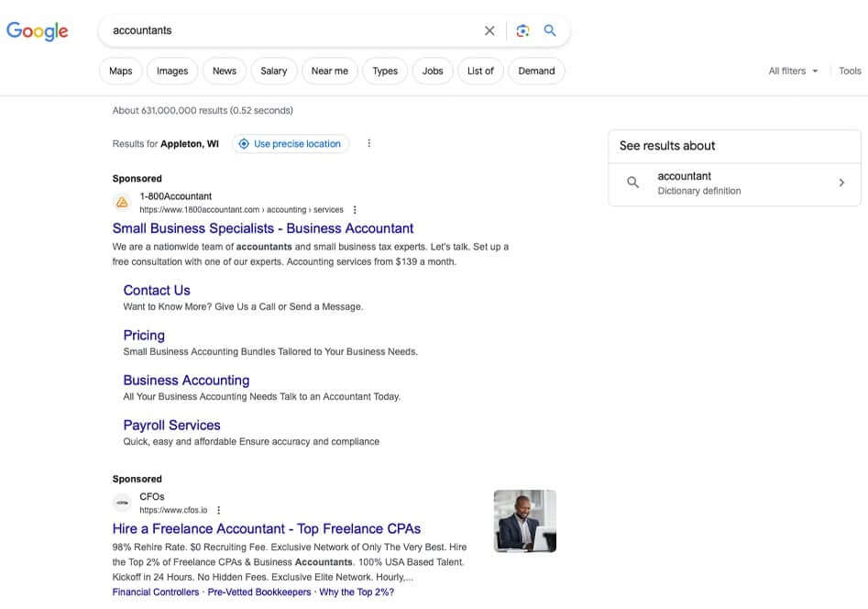
Task: Expand the All filters dropdown
Action: click(793, 71)
